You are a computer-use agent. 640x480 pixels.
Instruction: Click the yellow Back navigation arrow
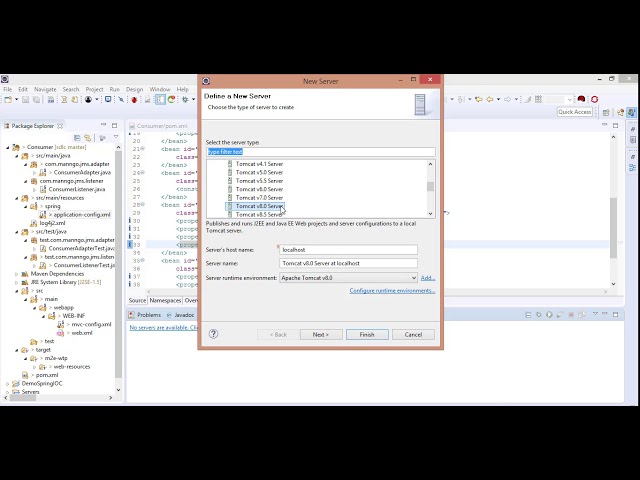489,99
